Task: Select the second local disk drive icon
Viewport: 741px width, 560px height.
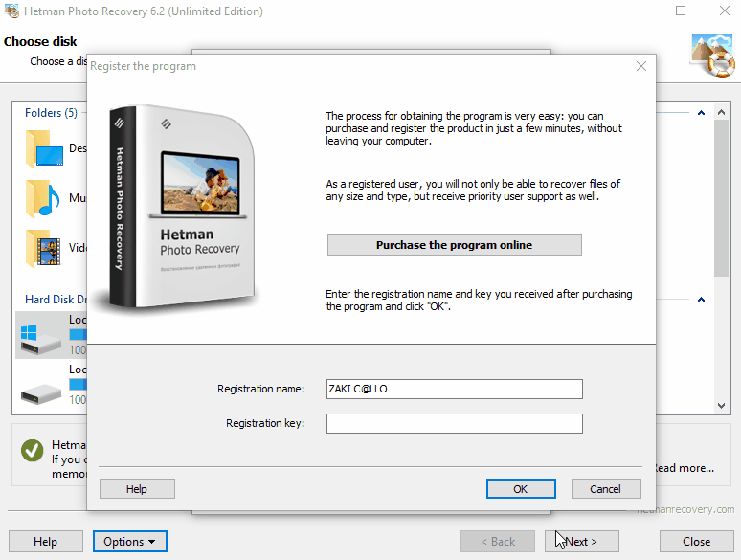Action: point(40,393)
